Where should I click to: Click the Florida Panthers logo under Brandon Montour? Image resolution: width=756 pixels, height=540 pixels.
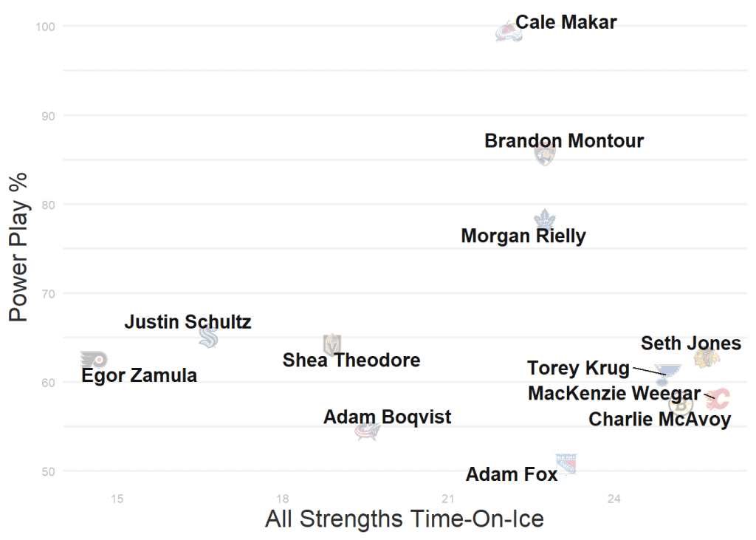[x=545, y=154]
